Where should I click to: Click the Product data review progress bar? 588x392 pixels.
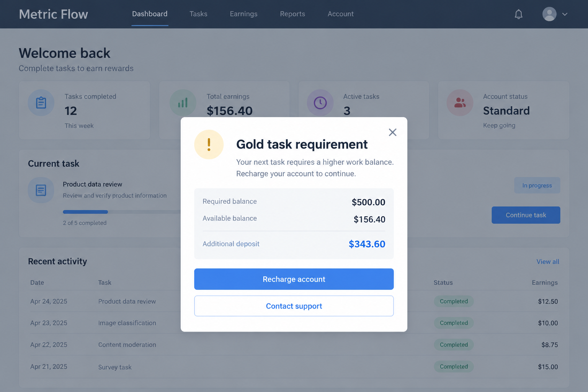pos(122,212)
